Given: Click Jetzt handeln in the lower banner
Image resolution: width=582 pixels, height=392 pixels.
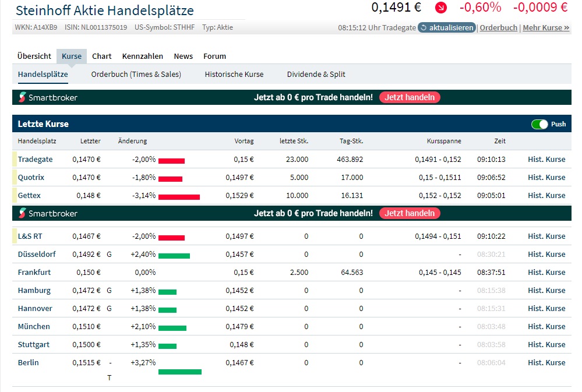Looking at the screenshot, I should (410, 213).
